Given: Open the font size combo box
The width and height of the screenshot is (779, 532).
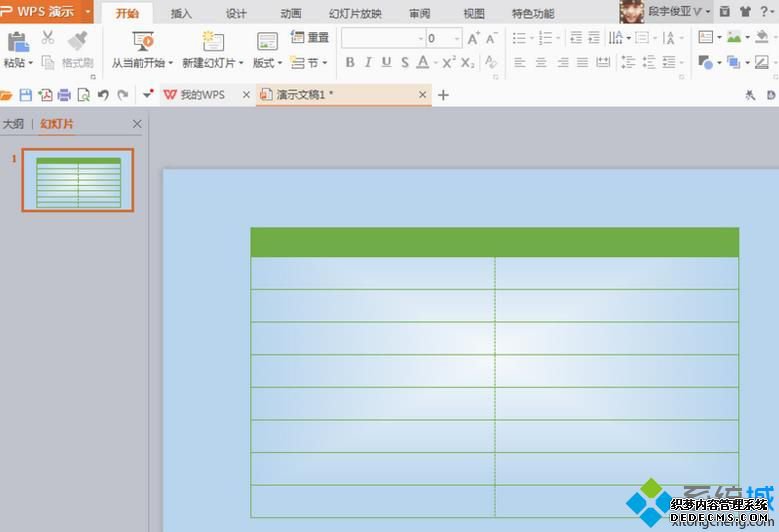Looking at the screenshot, I should point(444,38).
